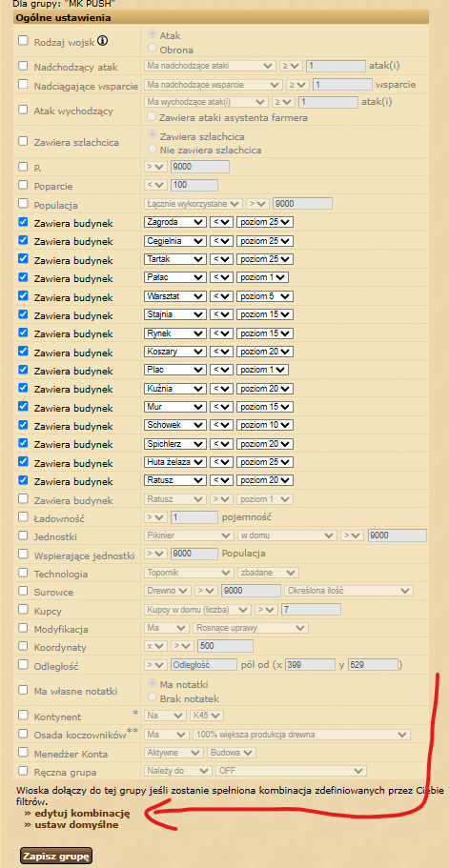Screen dimensions: 449x868
Task: Open the Określona ilość resources dropdown
Action: 349,591
